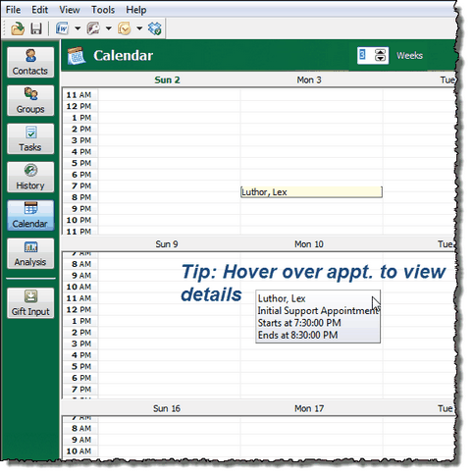Open the Analysis sidebar view
Viewport: 472px width, 476px height.
[30, 253]
